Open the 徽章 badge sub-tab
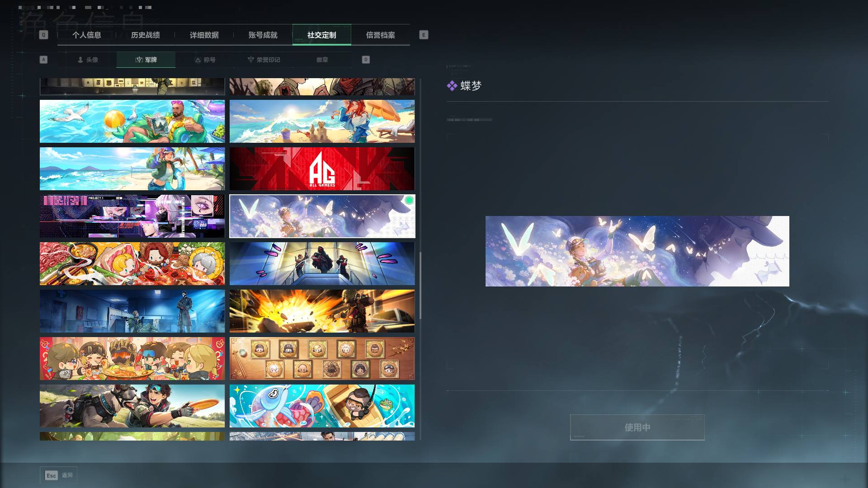Screen dimensions: 868x488 pyautogui.click(x=322, y=60)
